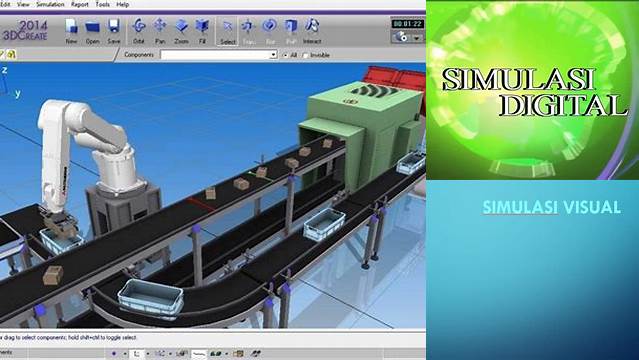Screen dimensions: 639x360
Task: Expand the Components combo box arrow
Action: click(273, 55)
